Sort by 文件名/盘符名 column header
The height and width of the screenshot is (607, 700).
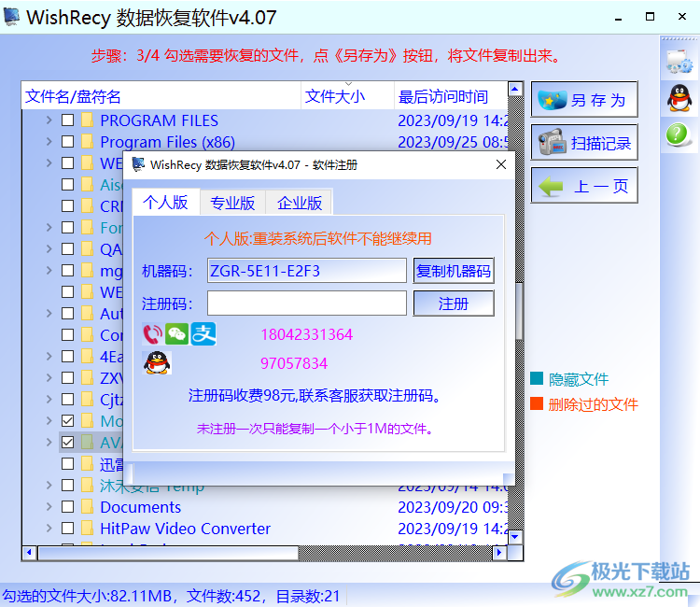[x=161, y=96]
